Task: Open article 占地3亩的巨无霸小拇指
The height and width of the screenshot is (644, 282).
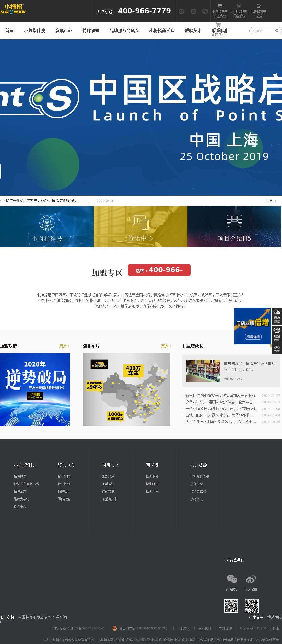Action: [x=220, y=415]
